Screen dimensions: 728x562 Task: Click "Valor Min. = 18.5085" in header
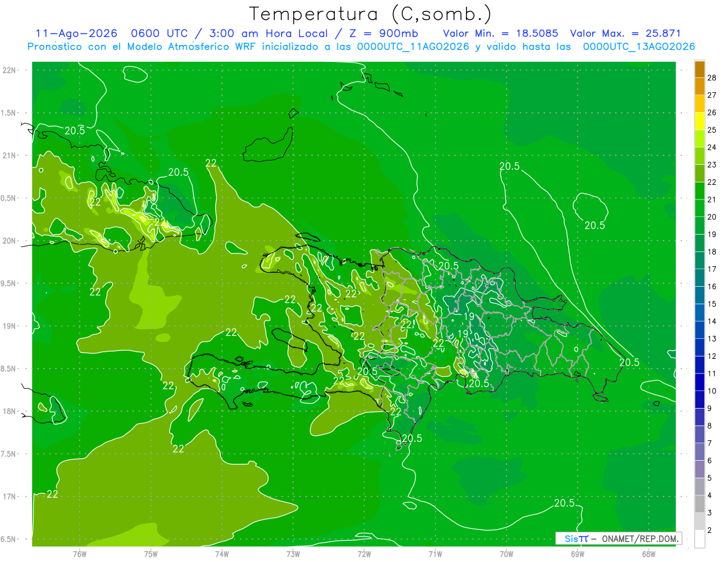[x=500, y=33]
